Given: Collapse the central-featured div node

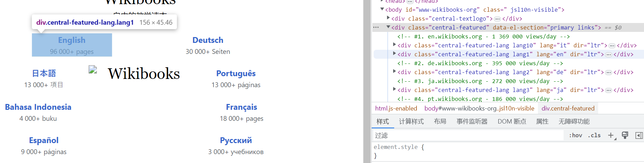Looking at the screenshot, I should [x=388, y=27].
